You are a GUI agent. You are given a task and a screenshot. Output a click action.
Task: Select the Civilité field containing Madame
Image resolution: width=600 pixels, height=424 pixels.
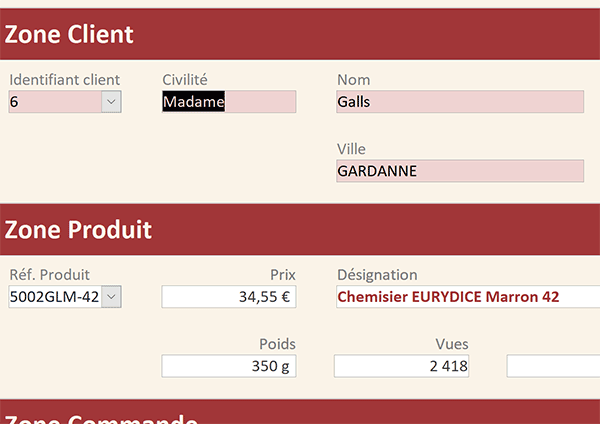click(x=229, y=102)
